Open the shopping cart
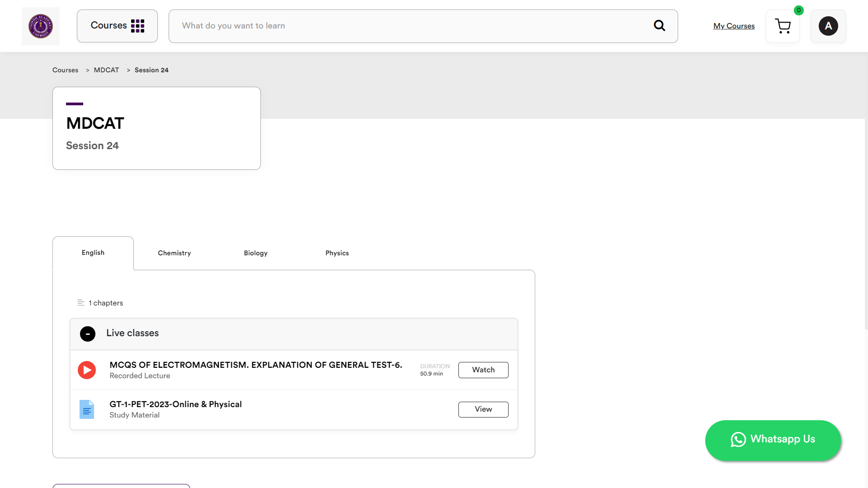The width and height of the screenshot is (868, 488). [783, 26]
